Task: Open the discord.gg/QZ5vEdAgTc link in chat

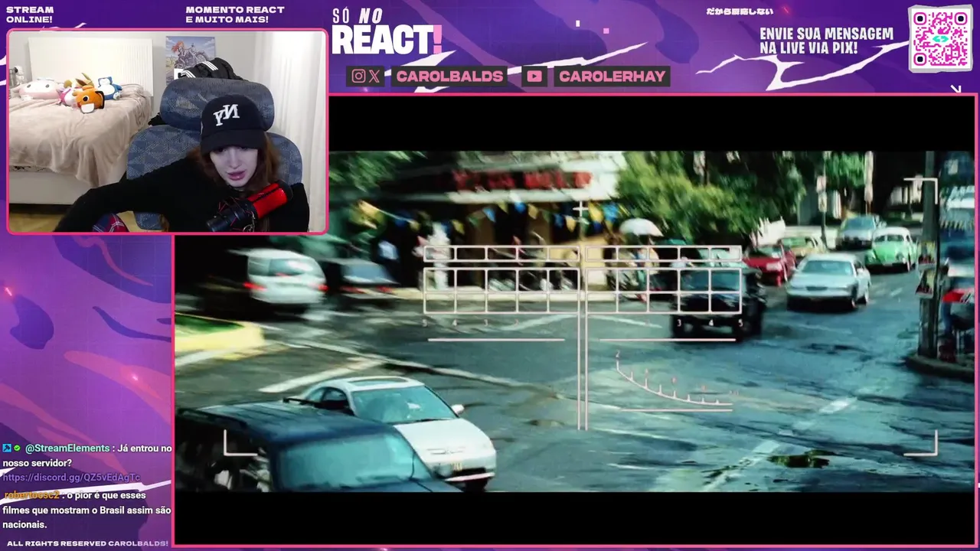Action: tap(72, 478)
